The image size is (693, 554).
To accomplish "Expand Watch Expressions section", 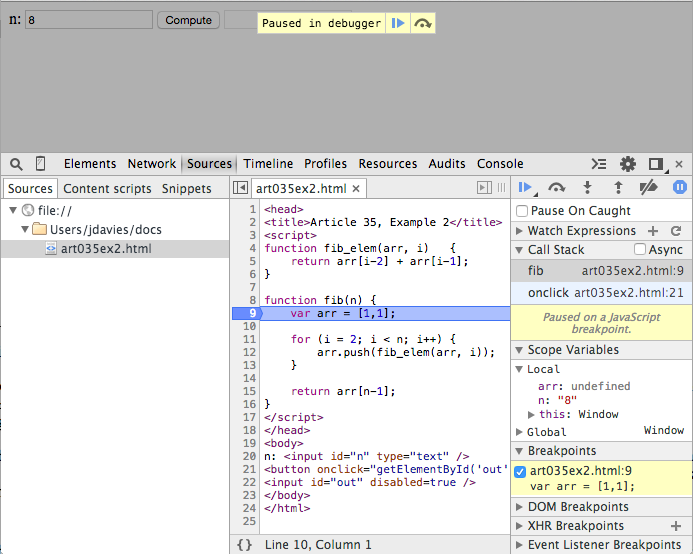I will click(519, 231).
